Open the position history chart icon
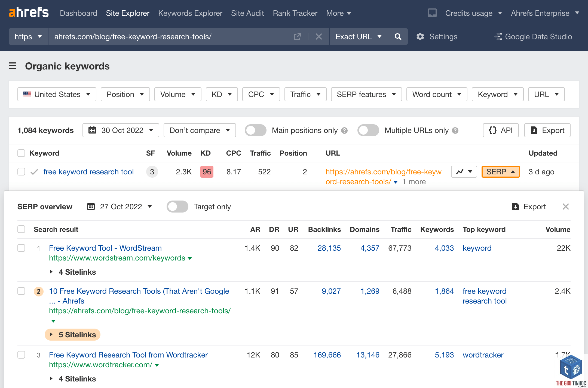The width and height of the screenshot is (588, 388). [x=464, y=172]
